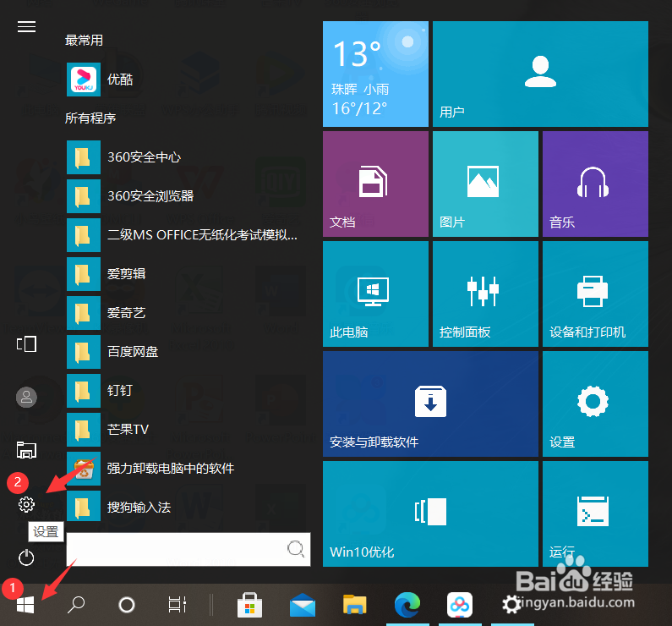Click the Windows Start button
This screenshot has width=672, height=626.
(25, 605)
